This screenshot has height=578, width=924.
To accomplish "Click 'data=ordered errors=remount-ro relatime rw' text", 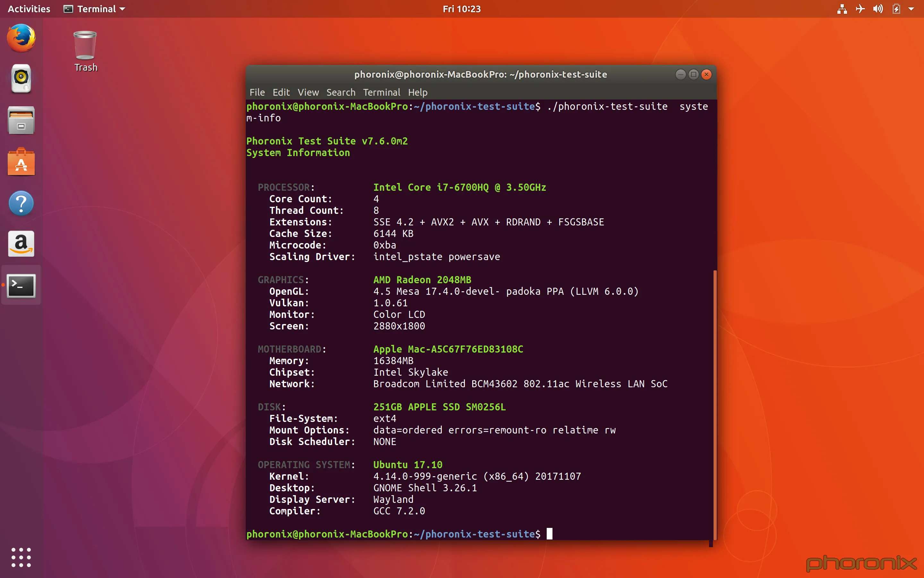I will (x=494, y=430).
